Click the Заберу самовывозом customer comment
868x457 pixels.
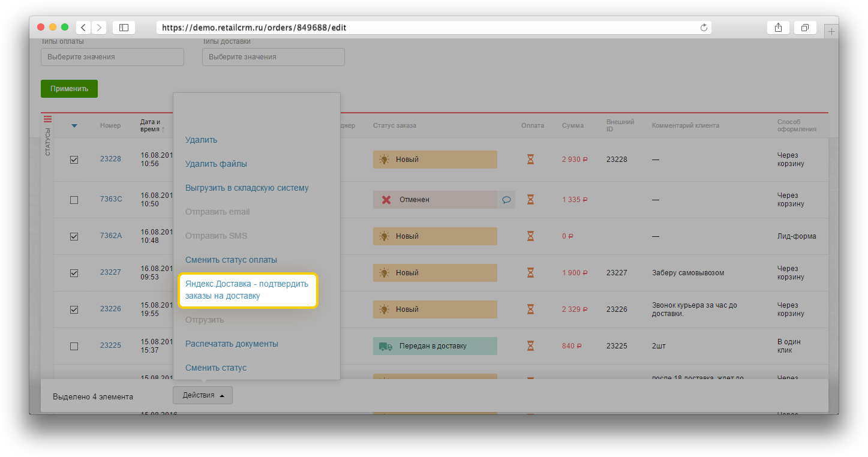point(688,273)
